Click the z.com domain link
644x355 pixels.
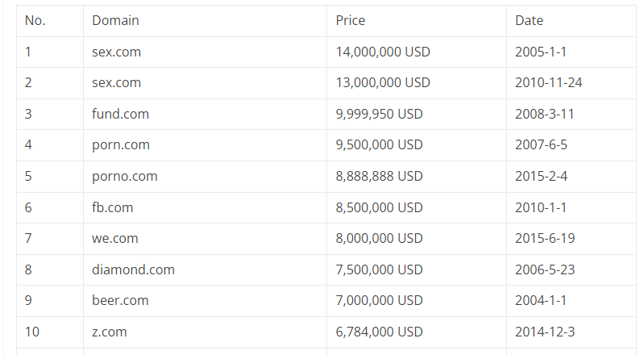(109, 332)
